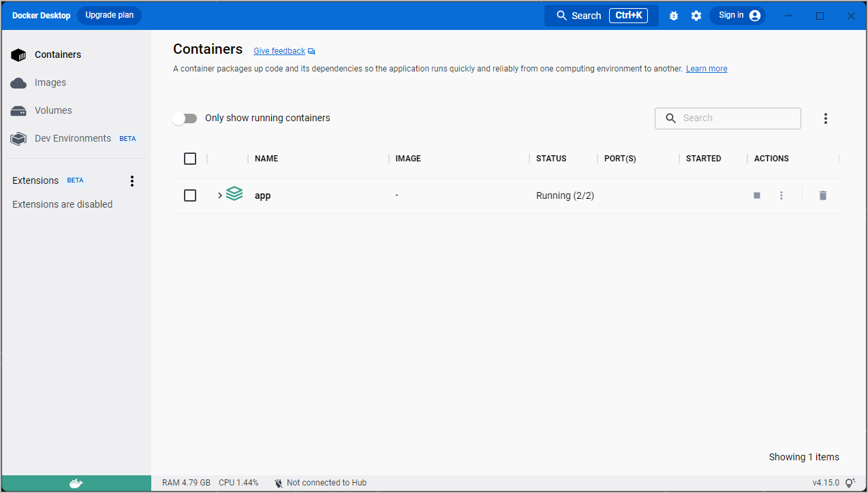The height and width of the screenshot is (493, 868).
Task: Click the Containers sidebar icon
Action: click(x=18, y=55)
